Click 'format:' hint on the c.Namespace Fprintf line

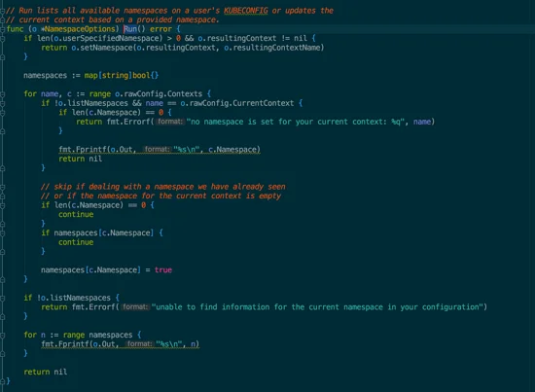[x=157, y=150]
